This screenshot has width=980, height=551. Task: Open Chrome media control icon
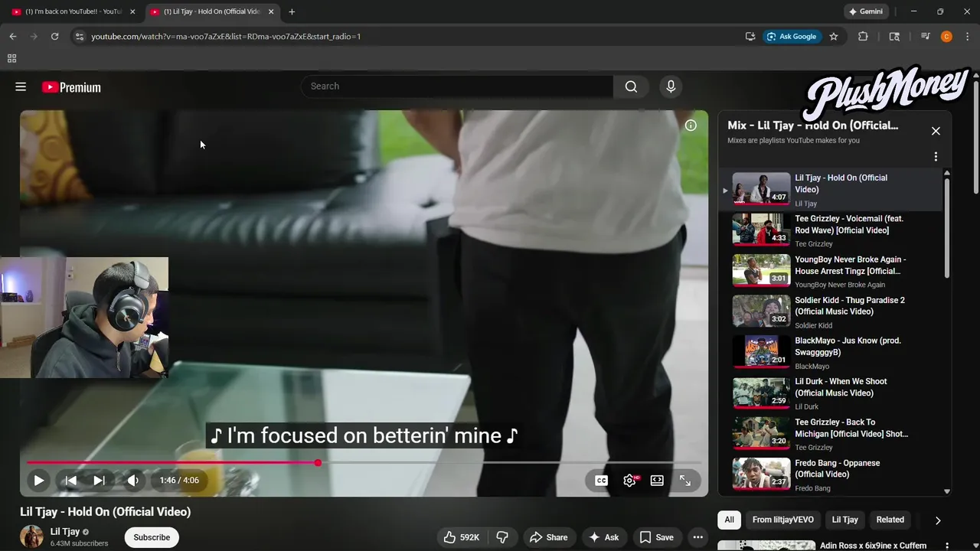(926, 36)
